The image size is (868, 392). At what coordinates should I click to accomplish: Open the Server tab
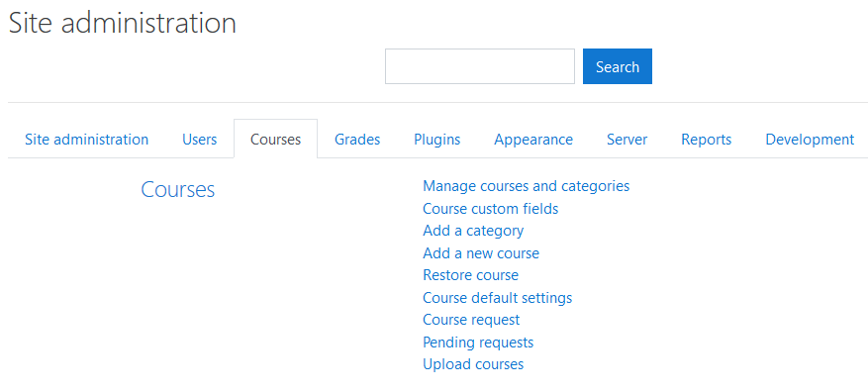tap(627, 140)
